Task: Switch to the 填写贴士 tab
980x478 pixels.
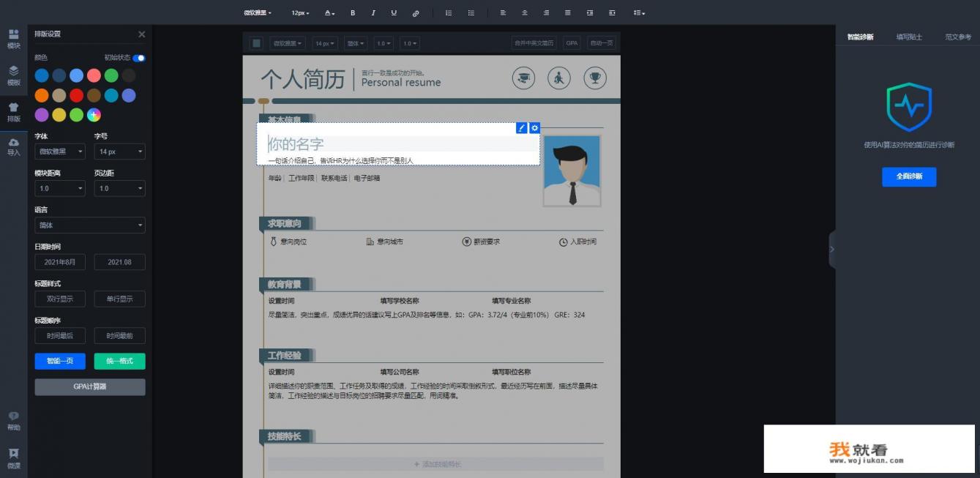Action: (x=908, y=37)
